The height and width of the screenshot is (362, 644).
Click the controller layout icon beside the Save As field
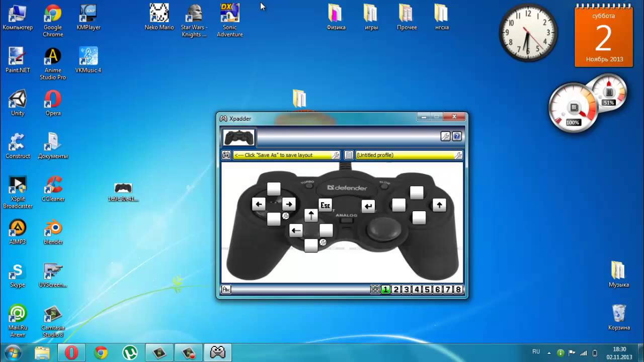(x=226, y=155)
